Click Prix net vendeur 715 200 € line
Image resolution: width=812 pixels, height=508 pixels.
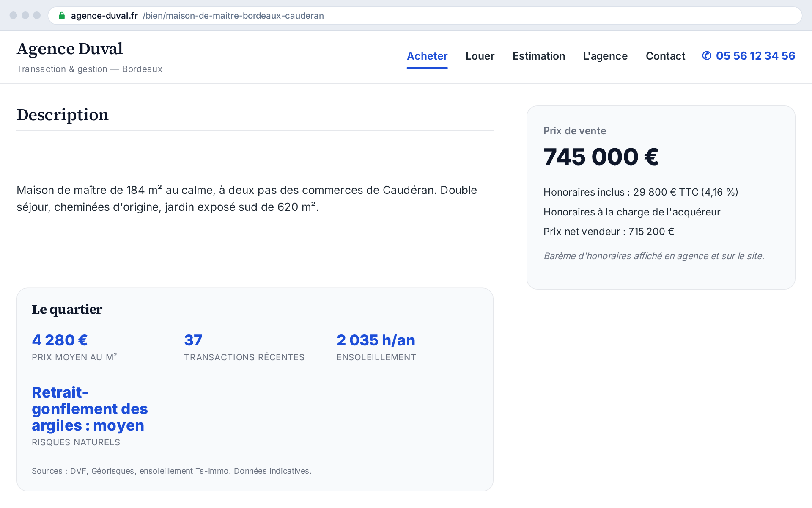point(609,232)
